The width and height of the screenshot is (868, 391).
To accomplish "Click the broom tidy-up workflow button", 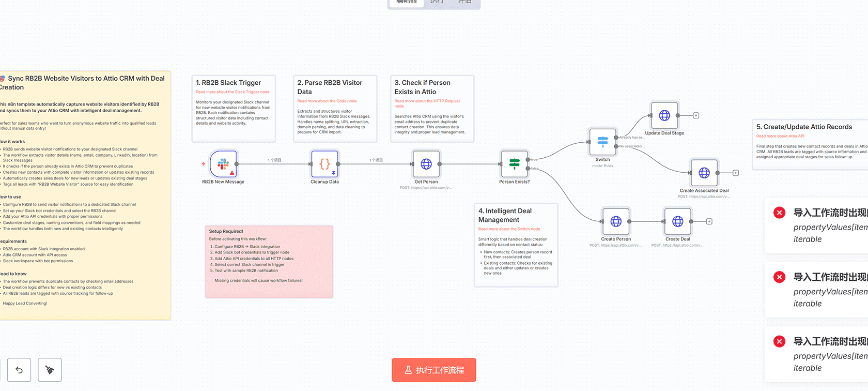I will click(x=50, y=370).
